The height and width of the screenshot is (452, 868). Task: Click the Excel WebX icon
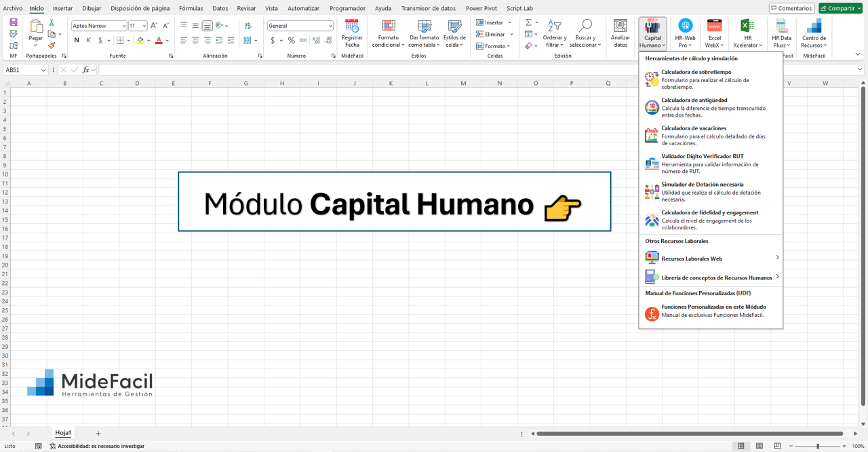714,33
